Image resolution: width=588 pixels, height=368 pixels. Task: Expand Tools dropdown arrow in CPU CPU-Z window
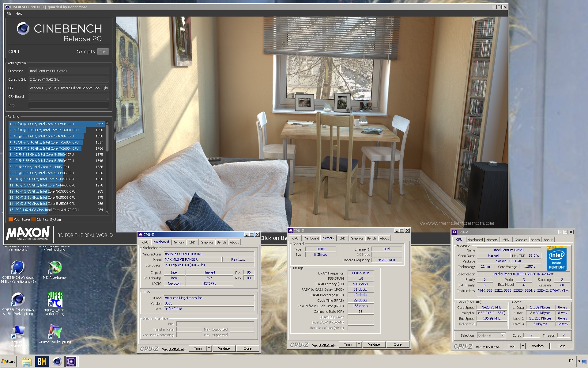tap(523, 346)
